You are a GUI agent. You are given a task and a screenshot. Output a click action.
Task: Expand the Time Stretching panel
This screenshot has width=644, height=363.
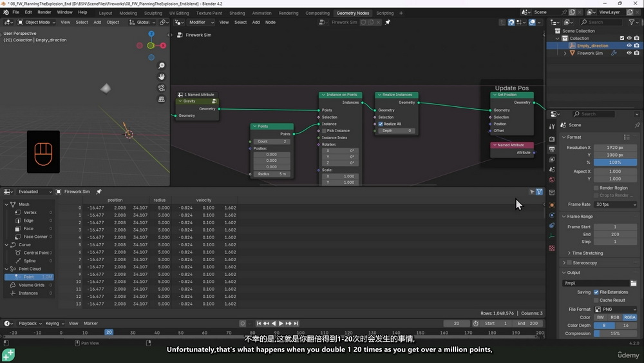click(587, 253)
